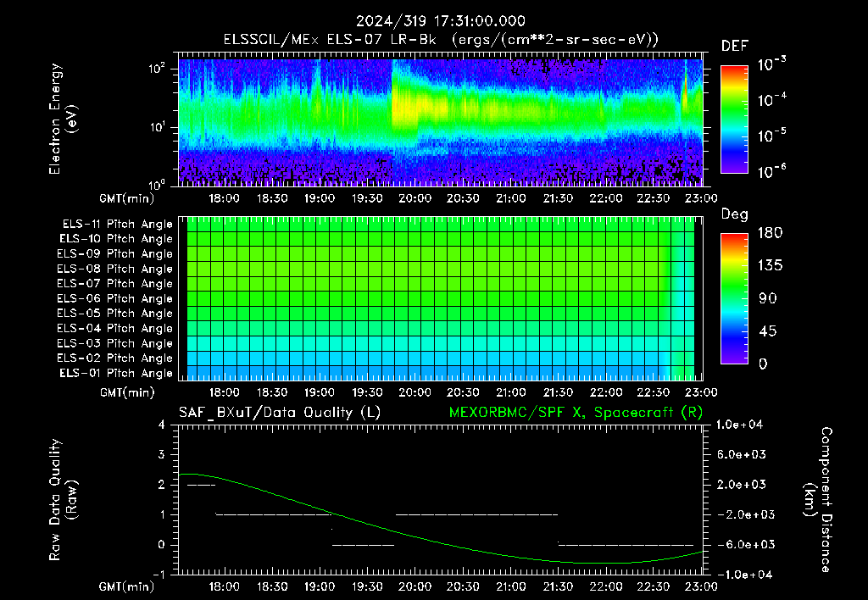Click GMT(min) label under electron spectrogram
The image size is (868, 600).
[127, 198]
